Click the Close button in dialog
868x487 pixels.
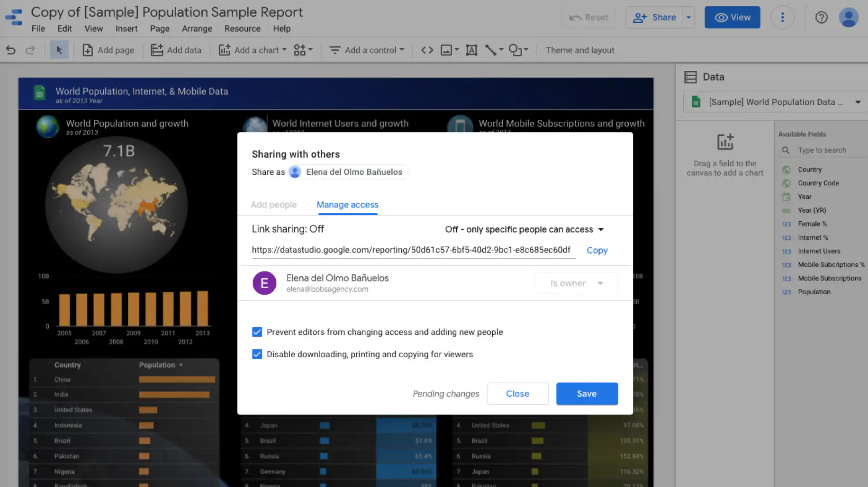pos(517,394)
